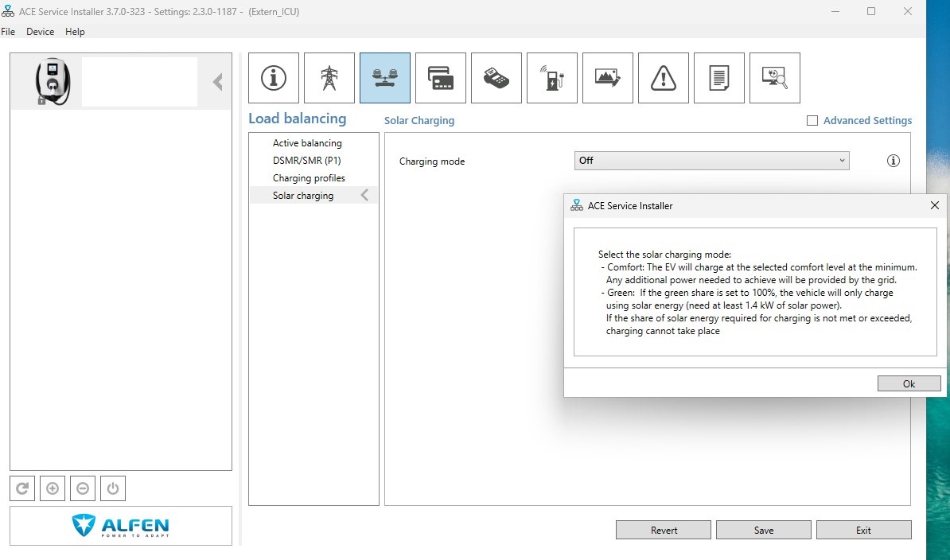Open the File menu
This screenshot has height=560, width=950.
[x=8, y=32]
